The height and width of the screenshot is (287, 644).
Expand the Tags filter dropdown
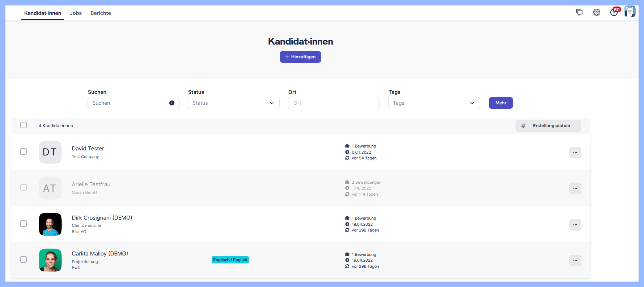pos(434,103)
